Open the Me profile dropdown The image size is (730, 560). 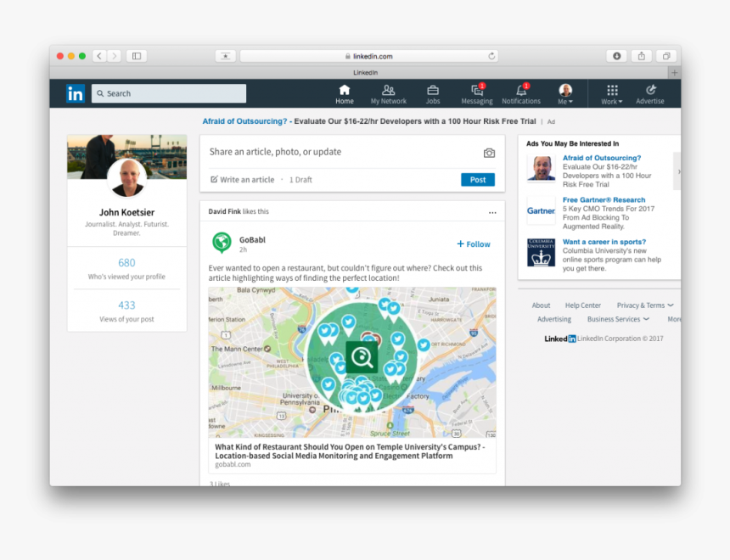click(x=565, y=94)
